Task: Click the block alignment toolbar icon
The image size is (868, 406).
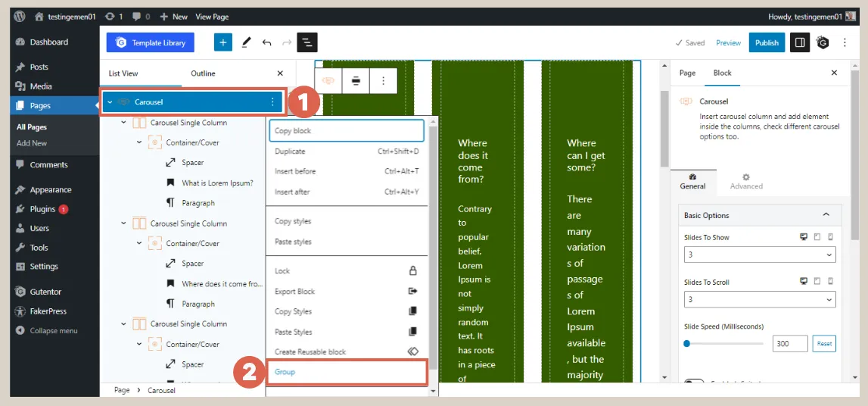Action: [356, 80]
